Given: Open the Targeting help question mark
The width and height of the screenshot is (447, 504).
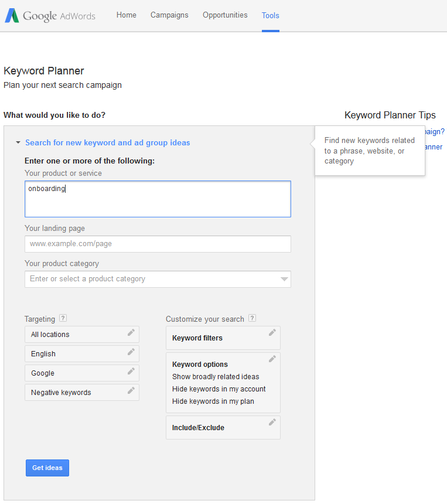Looking at the screenshot, I should [63, 318].
